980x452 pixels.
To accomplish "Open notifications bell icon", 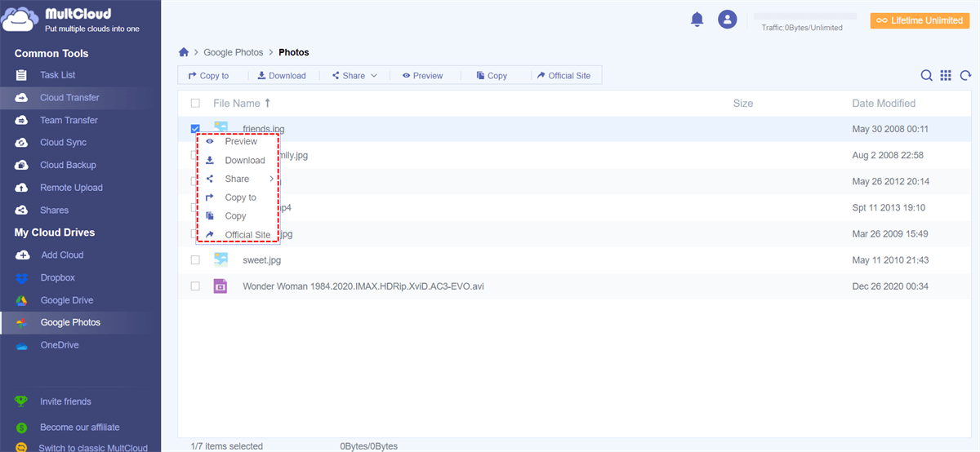I will click(x=697, y=20).
